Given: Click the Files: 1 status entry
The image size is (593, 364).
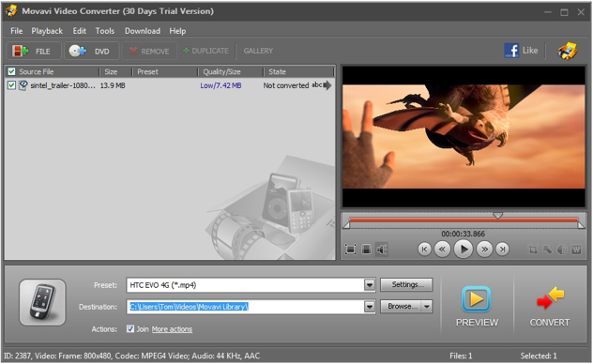Looking at the screenshot, I should (x=461, y=356).
